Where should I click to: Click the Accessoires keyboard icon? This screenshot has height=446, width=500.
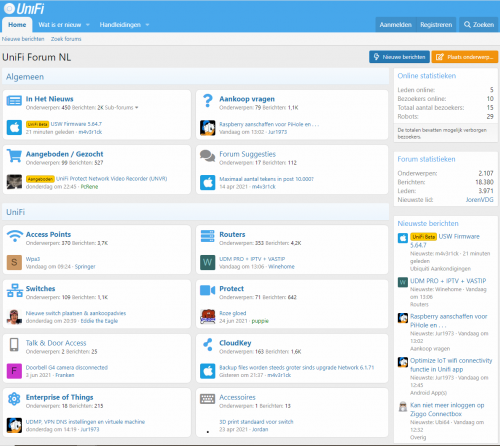coord(207,399)
